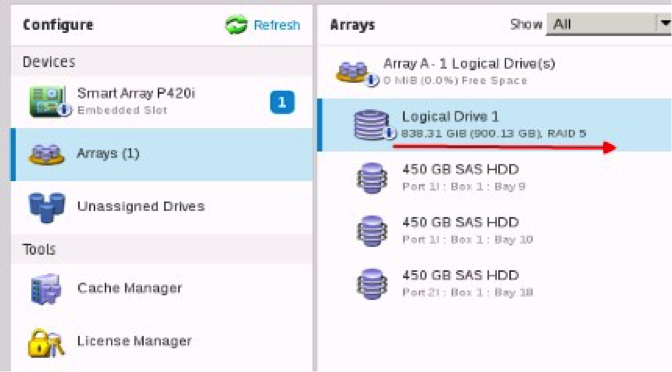This screenshot has width=672, height=372.
Task: Select the 450 GB SAS HDD in Bay 9
Action: tap(460, 169)
